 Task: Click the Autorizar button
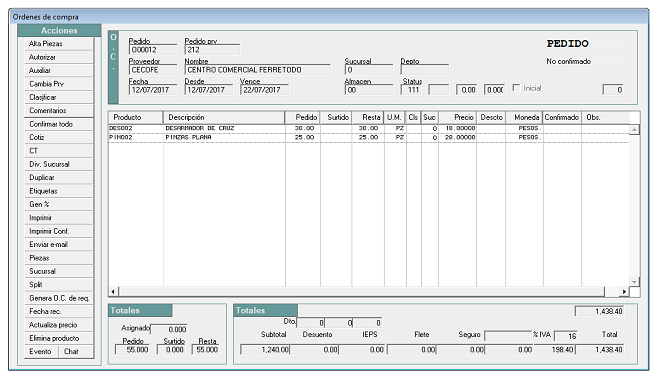coord(59,57)
